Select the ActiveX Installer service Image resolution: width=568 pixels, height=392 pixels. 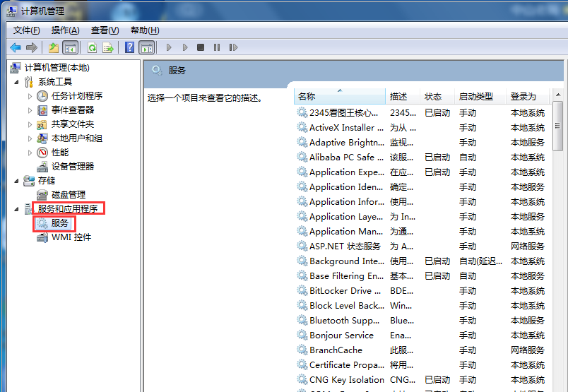(x=422, y=128)
